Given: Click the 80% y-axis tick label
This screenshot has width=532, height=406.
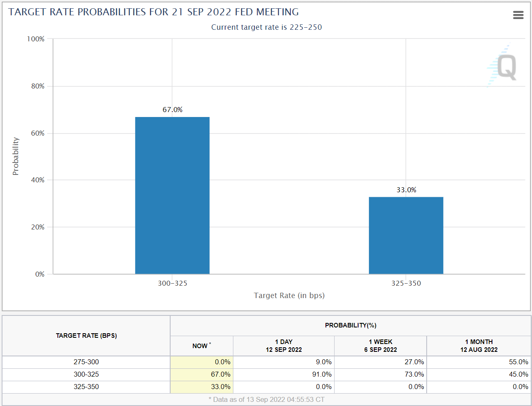Looking at the screenshot, I should 38,86.
